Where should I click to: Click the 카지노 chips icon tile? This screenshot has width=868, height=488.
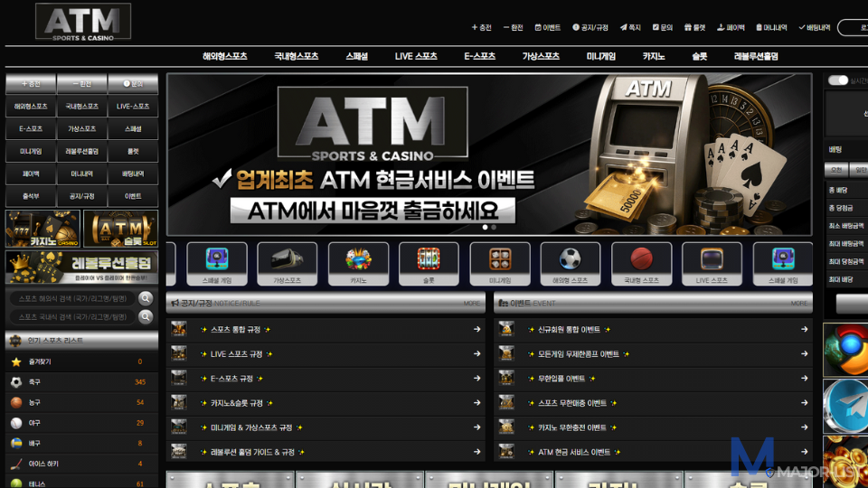pyautogui.click(x=358, y=263)
